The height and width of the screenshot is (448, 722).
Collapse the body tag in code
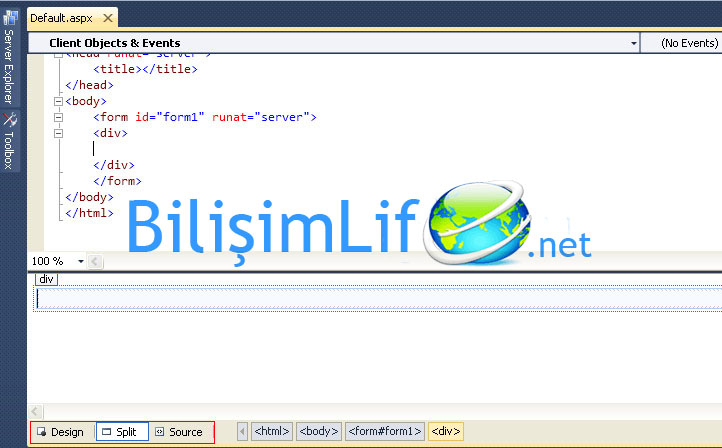[x=56, y=101]
